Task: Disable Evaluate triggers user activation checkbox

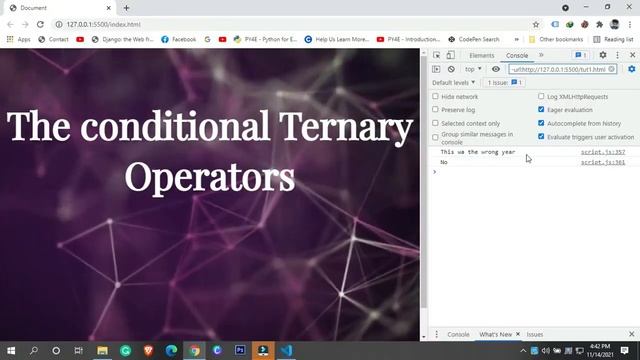Action: click(x=541, y=136)
